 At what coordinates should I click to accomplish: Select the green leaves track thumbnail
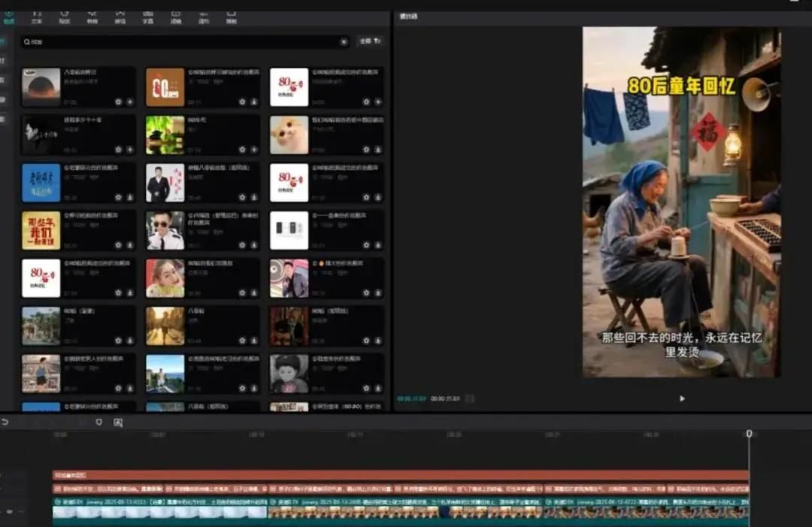[x=165, y=135]
